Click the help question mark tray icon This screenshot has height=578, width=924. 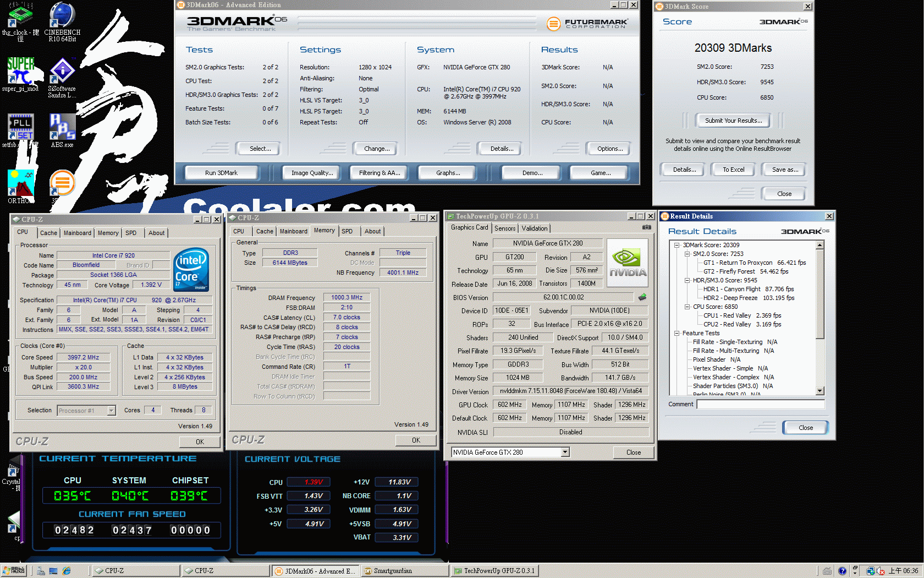coord(842,571)
